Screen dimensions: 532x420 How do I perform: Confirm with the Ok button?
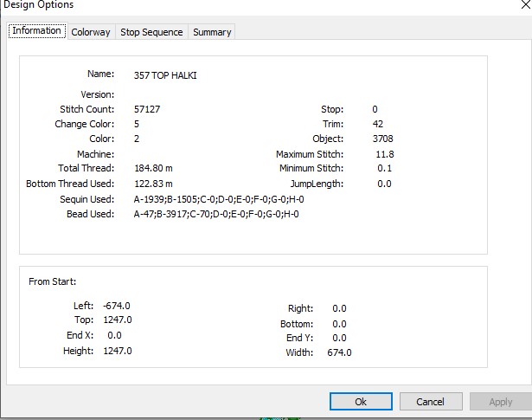(x=361, y=402)
